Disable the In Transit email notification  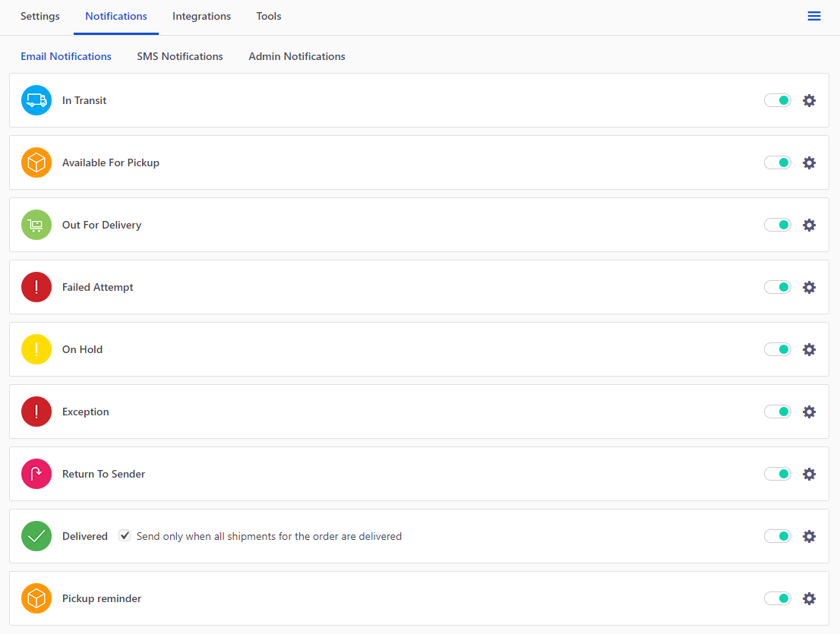click(777, 99)
